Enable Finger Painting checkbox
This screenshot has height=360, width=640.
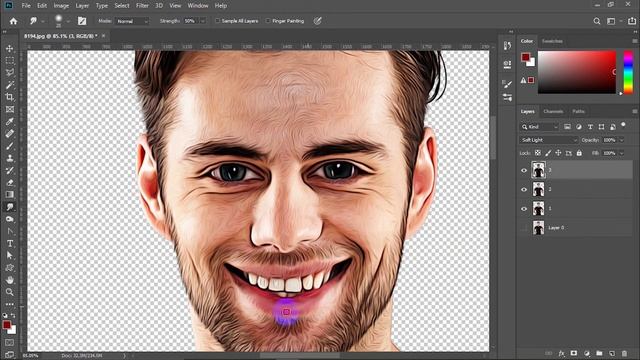coord(268,21)
